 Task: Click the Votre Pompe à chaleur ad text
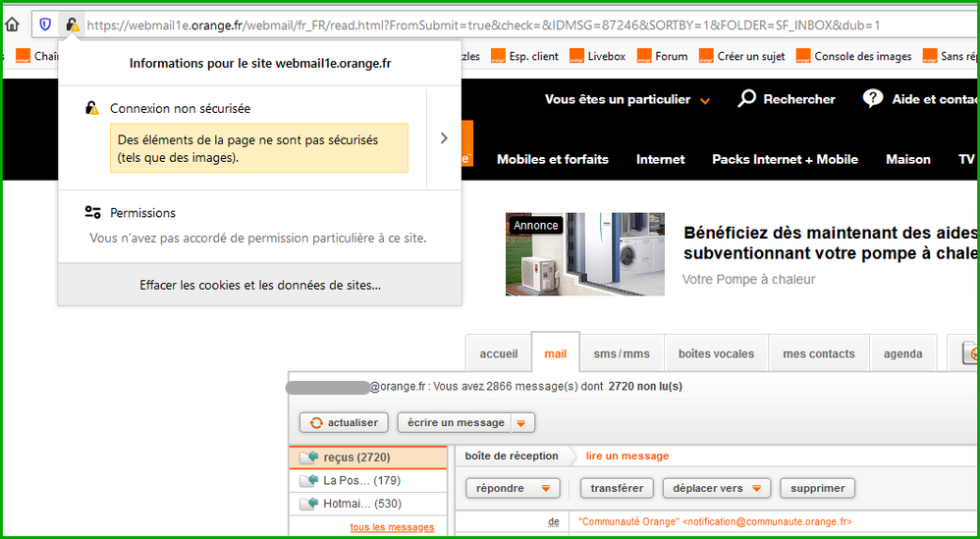(x=748, y=279)
